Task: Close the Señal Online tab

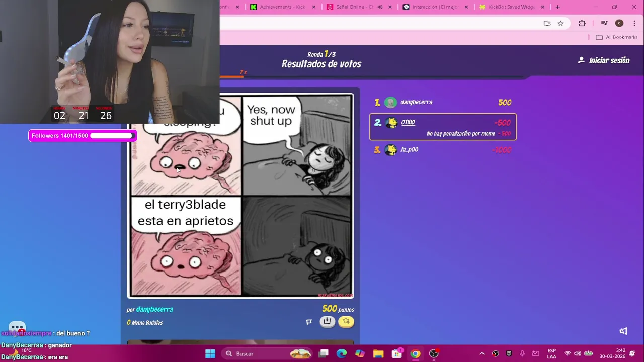Action: tap(390, 7)
